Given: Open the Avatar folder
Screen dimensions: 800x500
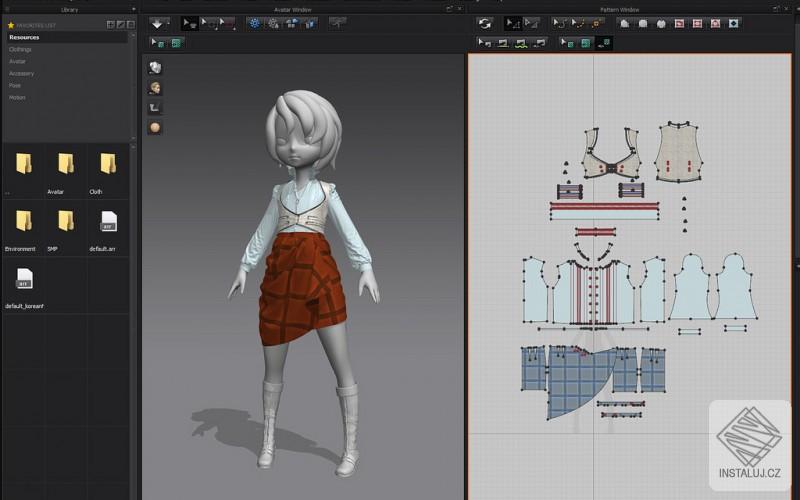Looking at the screenshot, I should tap(65, 164).
